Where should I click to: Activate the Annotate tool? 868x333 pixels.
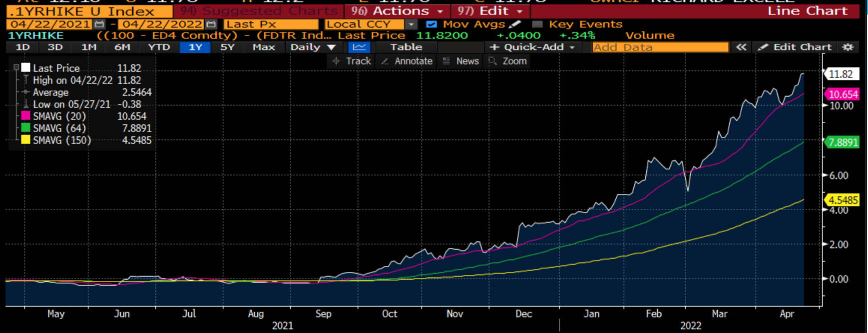[407, 61]
